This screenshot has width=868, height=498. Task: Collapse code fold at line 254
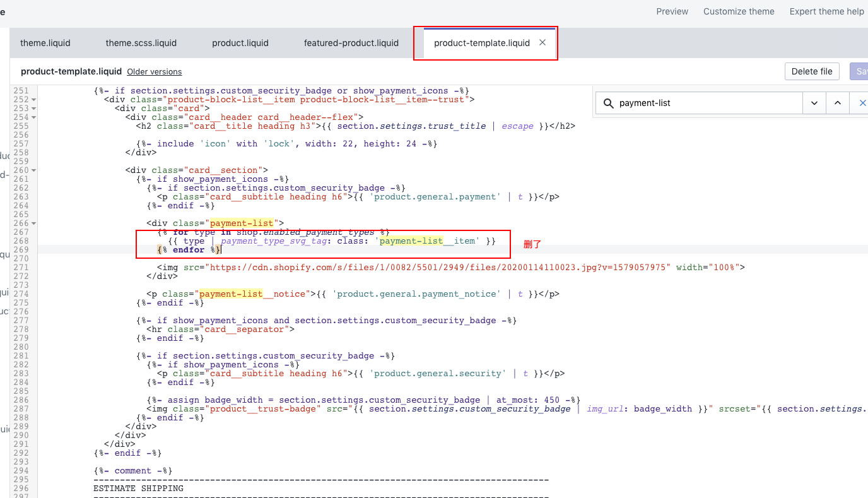pos(33,117)
